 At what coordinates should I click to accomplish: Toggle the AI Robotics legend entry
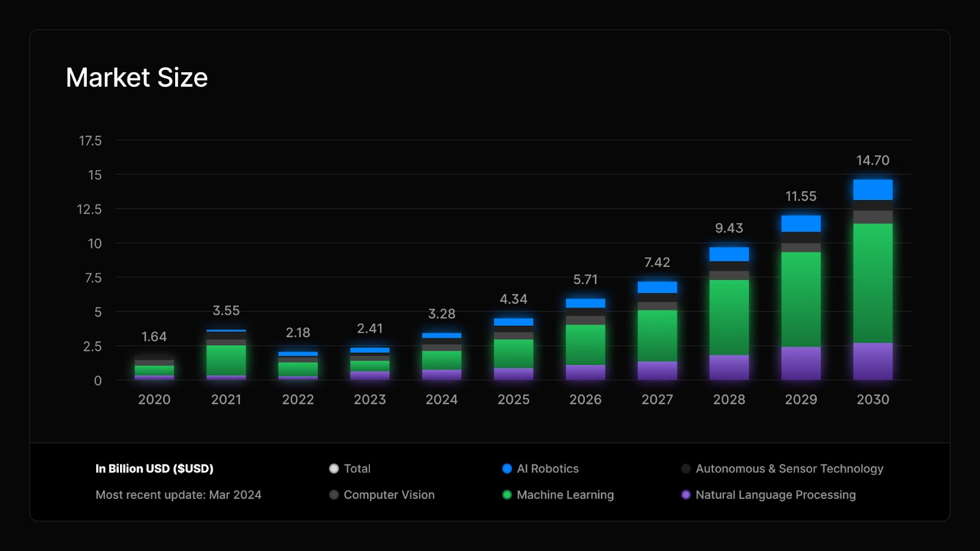[x=540, y=468]
